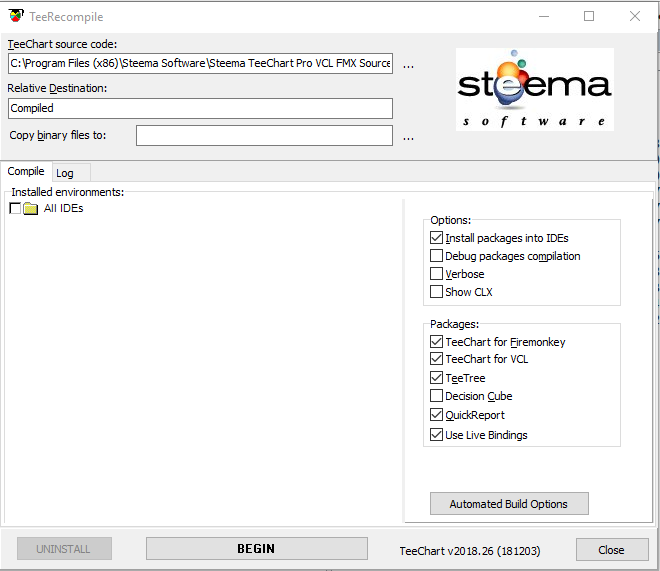Click the Close button at bottom right
This screenshot has width=660, height=571.
pos(612,550)
